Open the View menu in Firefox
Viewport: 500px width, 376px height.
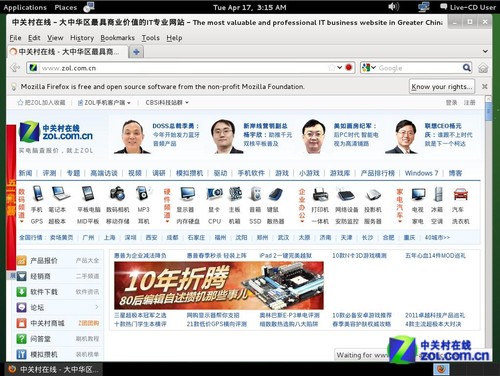[x=55, y=38]
